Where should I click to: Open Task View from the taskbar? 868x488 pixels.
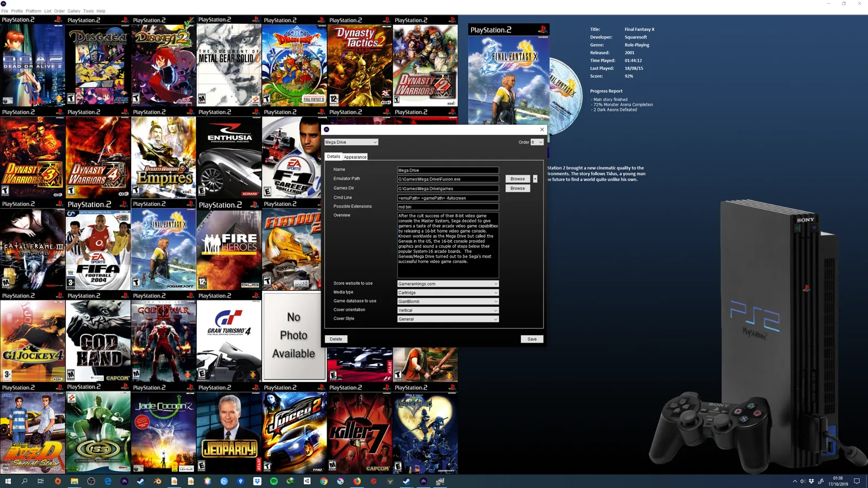41,481
